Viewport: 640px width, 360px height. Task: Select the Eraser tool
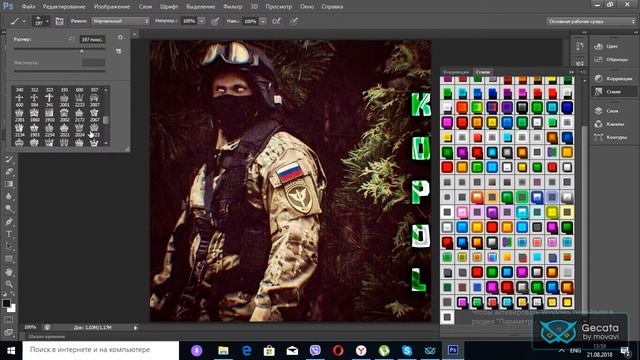9,172
